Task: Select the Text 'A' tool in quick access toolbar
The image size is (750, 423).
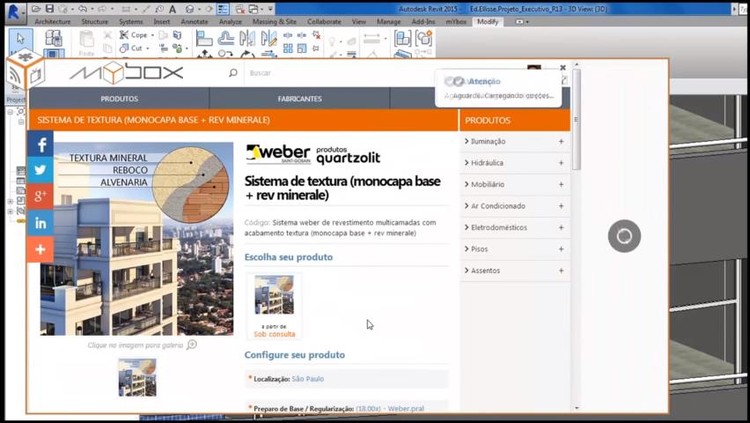Action: click(173, 9)
